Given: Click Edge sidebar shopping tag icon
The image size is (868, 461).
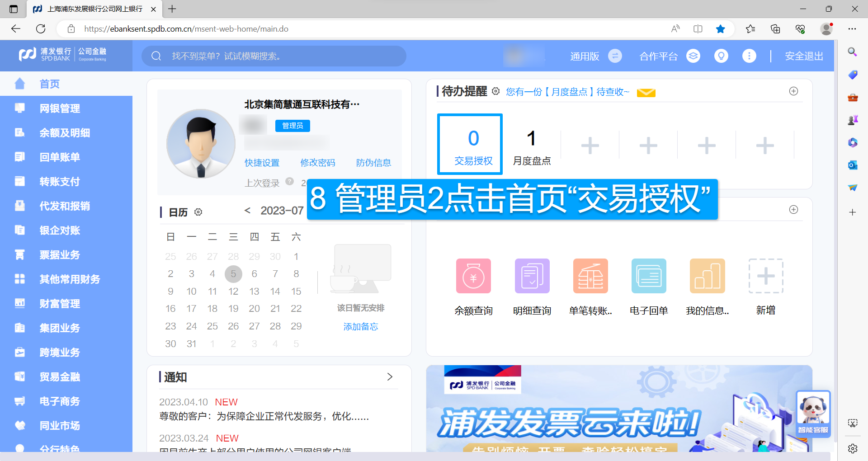Looking at the screenshot, I should pos(853,75).
